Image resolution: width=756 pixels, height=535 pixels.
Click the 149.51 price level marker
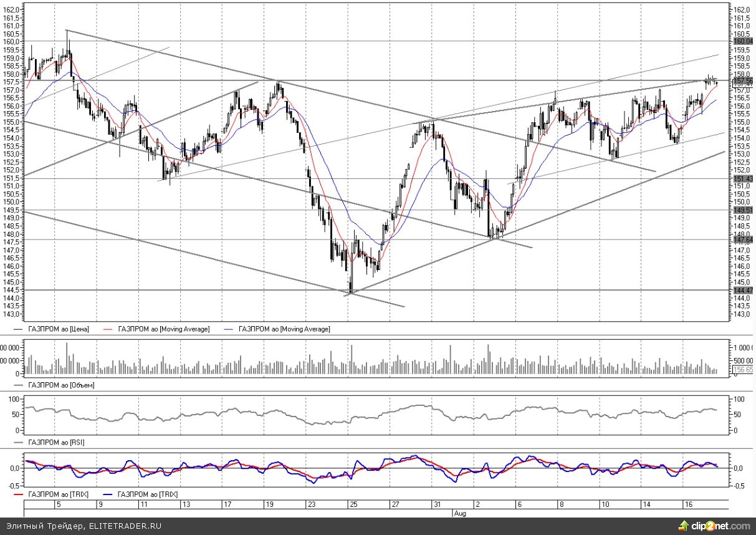[744, 210]
